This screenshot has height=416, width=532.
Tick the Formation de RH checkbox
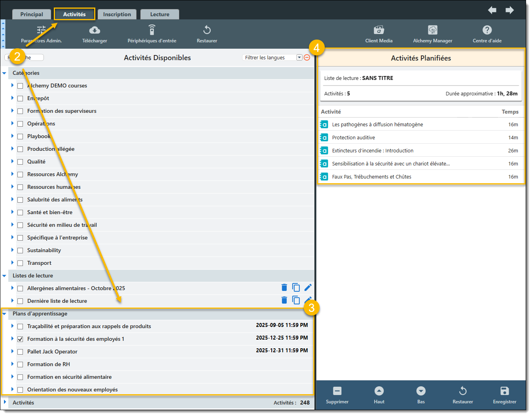coord(20,365)
